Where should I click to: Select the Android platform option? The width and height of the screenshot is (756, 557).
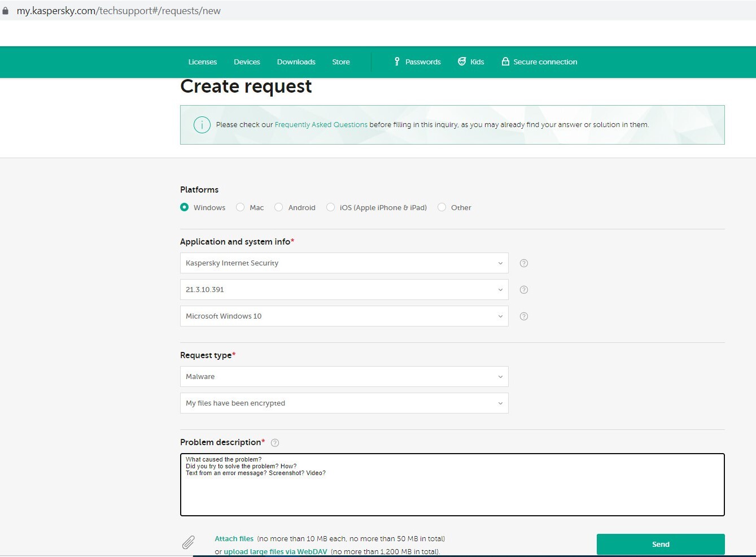click(279, 207)
